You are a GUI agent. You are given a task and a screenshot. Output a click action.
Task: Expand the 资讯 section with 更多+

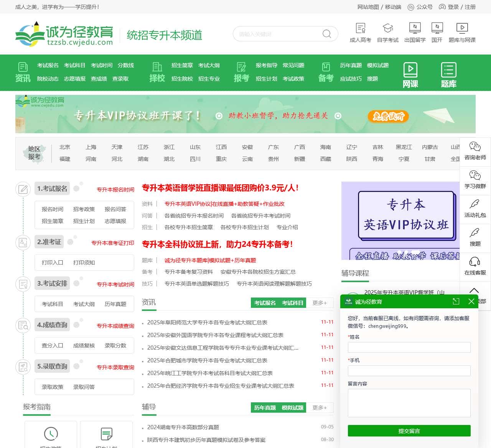click(x=320, y=303)
